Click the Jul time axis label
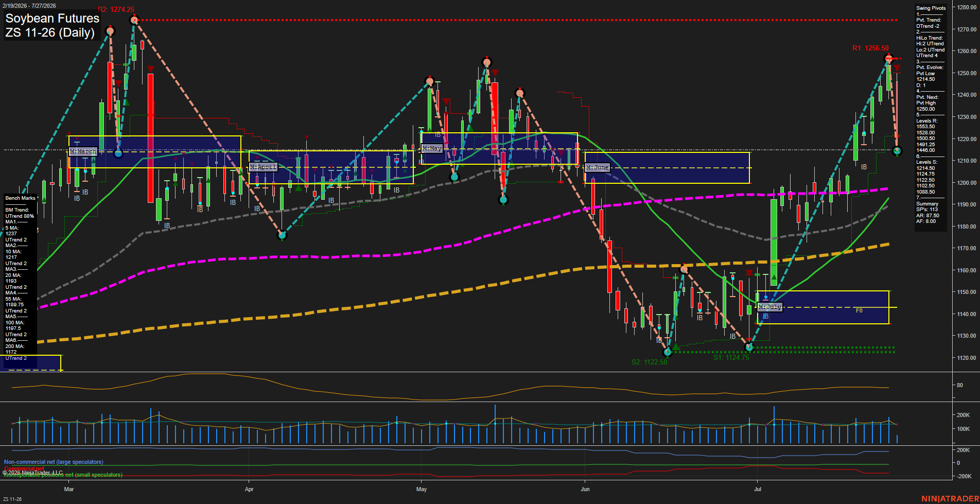Screen dimensions: 980x504 tap(758, 489)
